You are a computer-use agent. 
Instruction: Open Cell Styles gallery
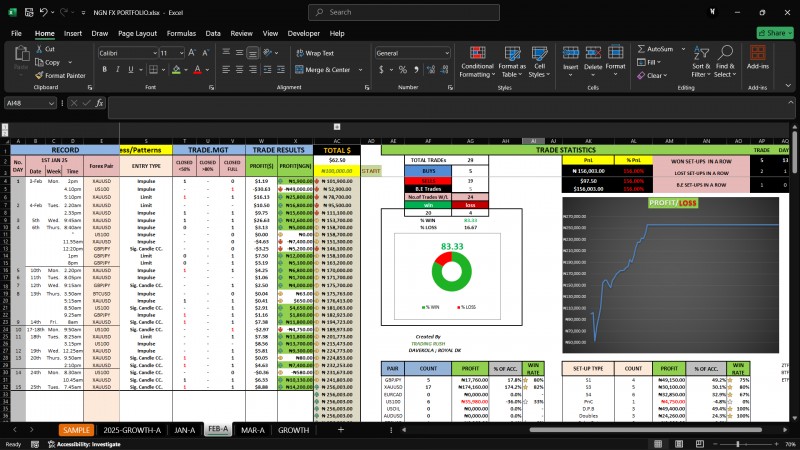(539, 62)
